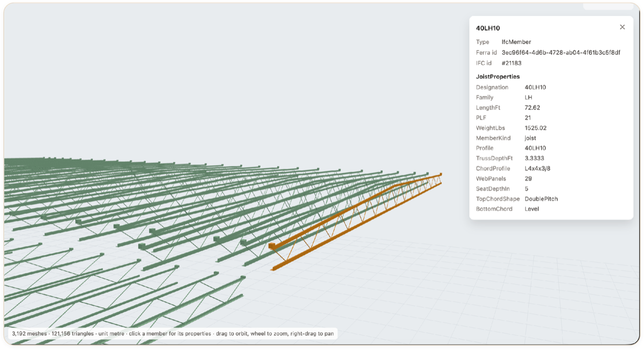Click the WeightLbs value 1525.02

tap(536, 128)
